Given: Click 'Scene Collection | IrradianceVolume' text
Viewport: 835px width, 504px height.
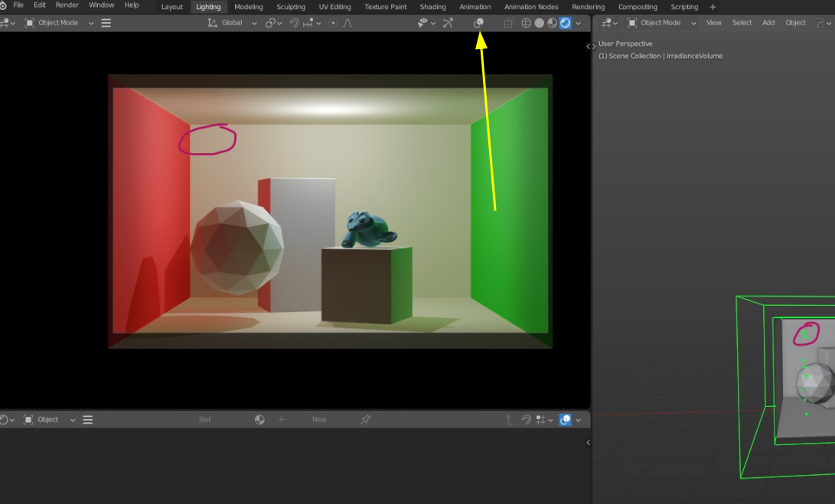Looking at the screenshot, I should click(x=666, y=56).
